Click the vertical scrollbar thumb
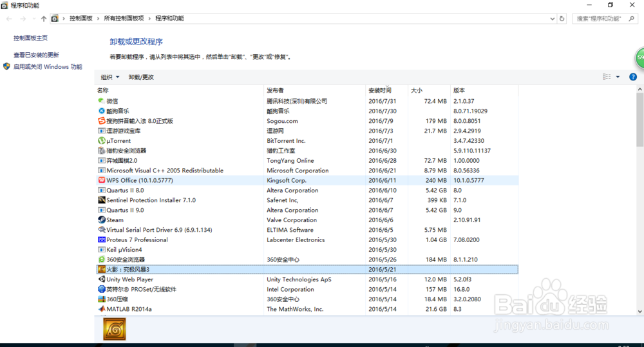The height and width of the screenshot is (347, 644). click(x=639, y=120)
